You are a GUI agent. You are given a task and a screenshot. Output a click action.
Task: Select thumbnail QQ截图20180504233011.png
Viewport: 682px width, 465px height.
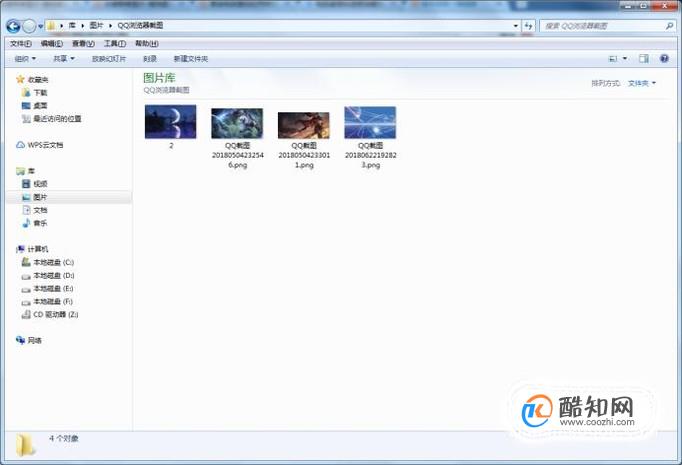pyautogui.click(x=304, y=125)
